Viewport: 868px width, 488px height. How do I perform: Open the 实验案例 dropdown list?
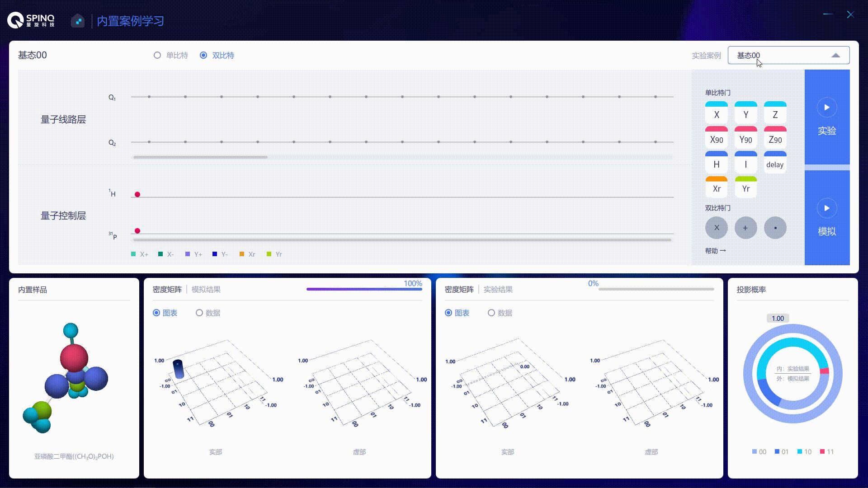click(788, 55)
